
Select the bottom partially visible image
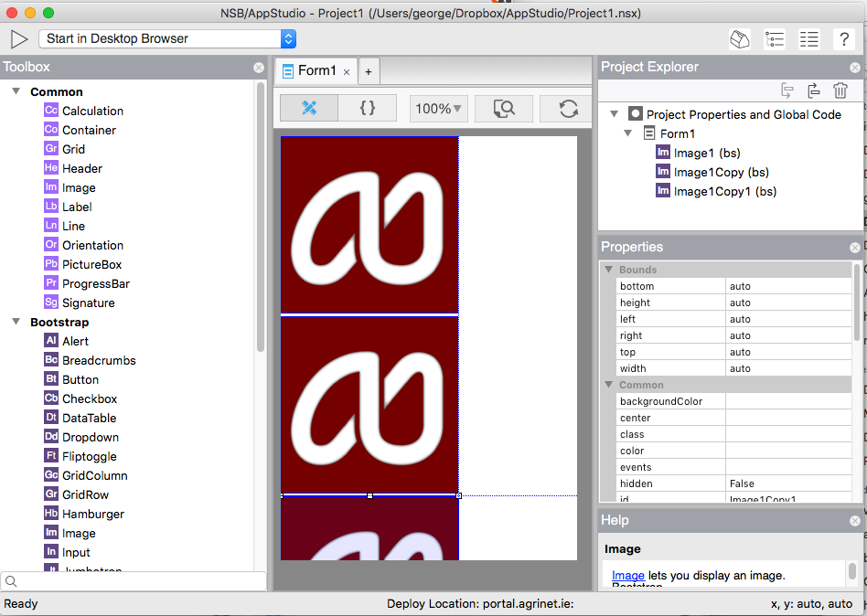pyautogui.click(x=369, y=527)
